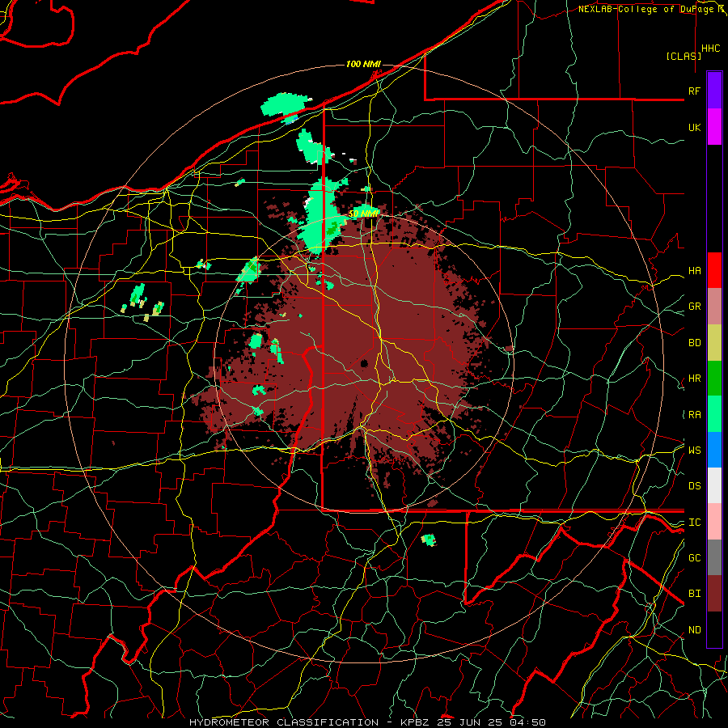Click the GR legend label
728x728 pixels.
click(694, 307)
